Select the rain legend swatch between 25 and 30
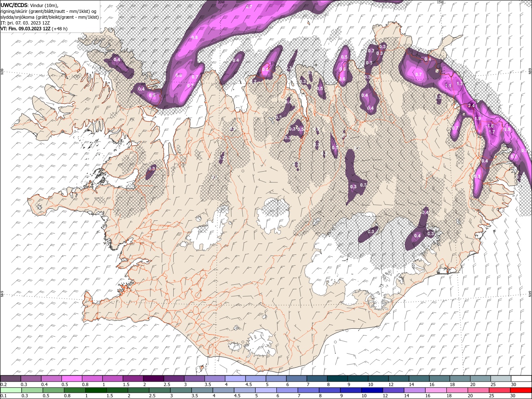 (x=500, y=390)
